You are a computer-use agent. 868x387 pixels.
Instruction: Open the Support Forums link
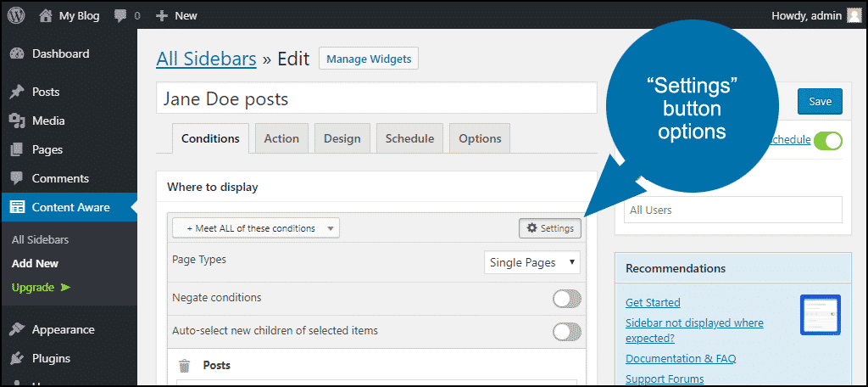click(665, 379)
